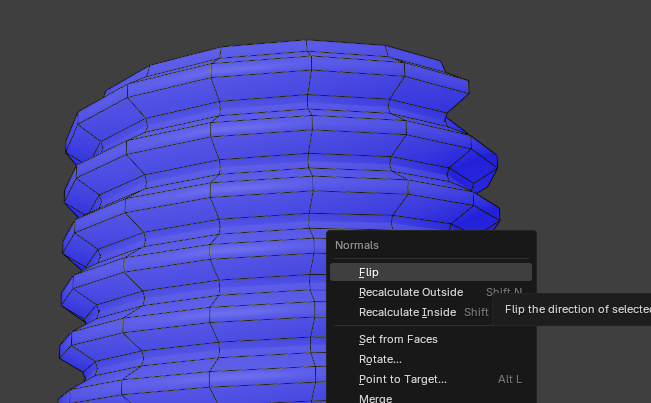Open the Rotate... normals option

tap(431, 359)
